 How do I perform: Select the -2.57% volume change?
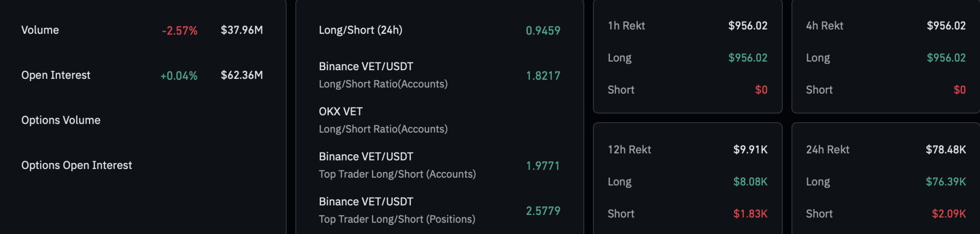point(179,31)
